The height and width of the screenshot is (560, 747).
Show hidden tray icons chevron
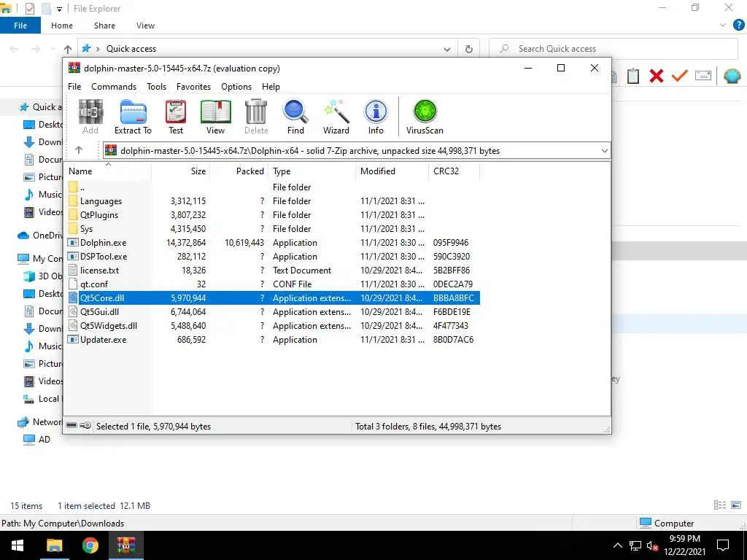617,545
